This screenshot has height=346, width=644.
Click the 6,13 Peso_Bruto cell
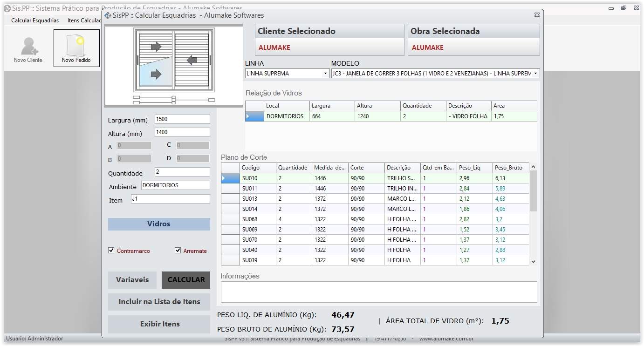(511, 178)
